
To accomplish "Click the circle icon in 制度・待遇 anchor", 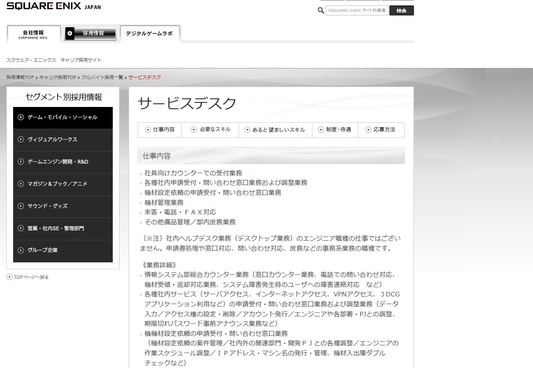I will pos(321,129).
